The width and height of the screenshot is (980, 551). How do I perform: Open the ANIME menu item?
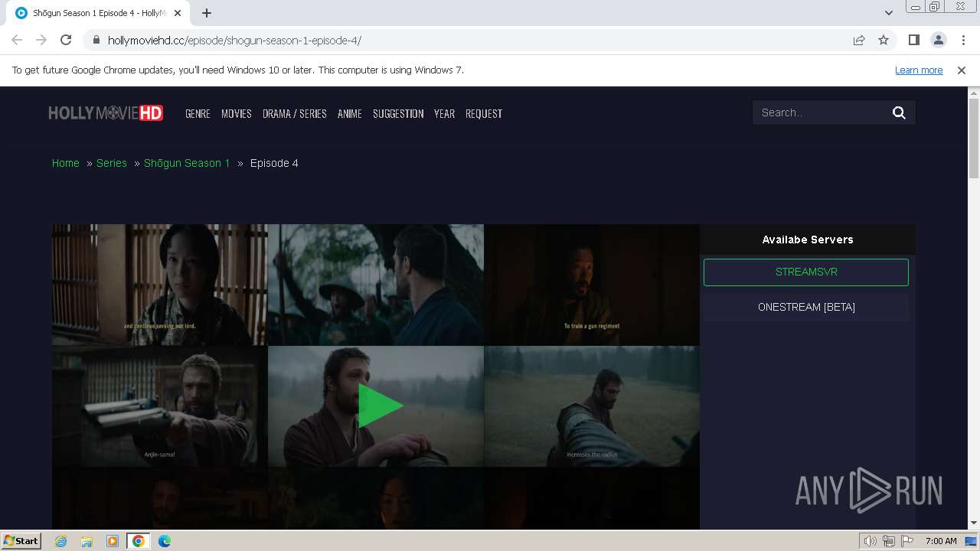pos(350,113)
